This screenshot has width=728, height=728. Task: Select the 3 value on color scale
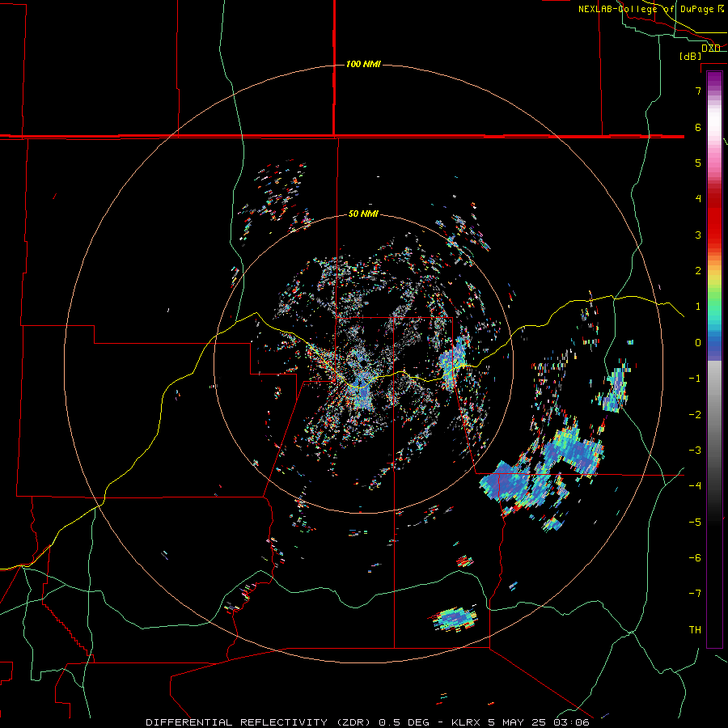tap(698, 235)
